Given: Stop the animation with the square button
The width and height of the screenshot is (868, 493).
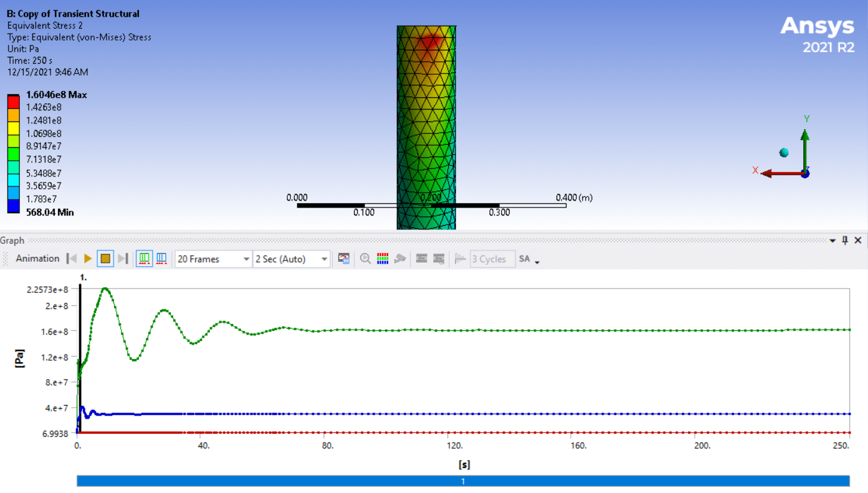Looking at the screenshot, I should (105, 259).
